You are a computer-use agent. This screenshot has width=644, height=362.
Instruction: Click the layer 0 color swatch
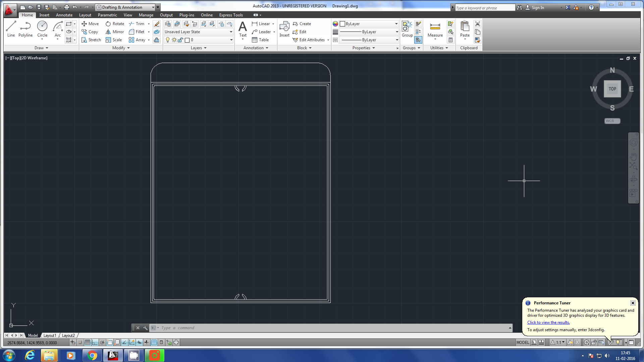187,40
